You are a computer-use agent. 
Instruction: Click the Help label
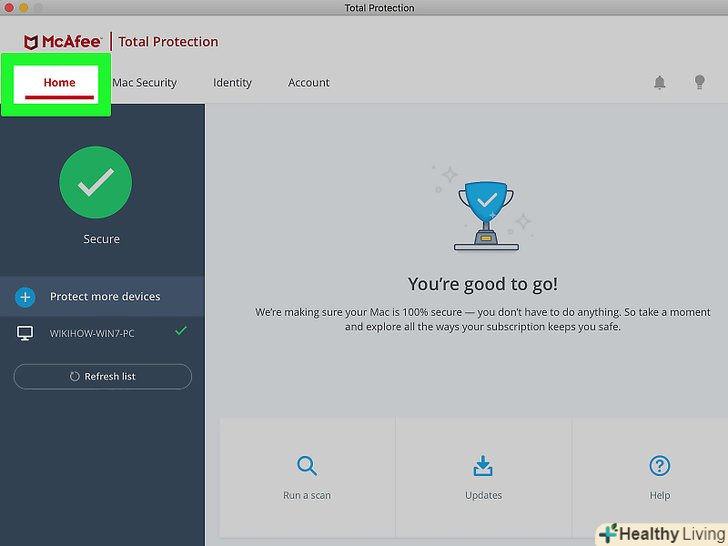pos(659,495)
